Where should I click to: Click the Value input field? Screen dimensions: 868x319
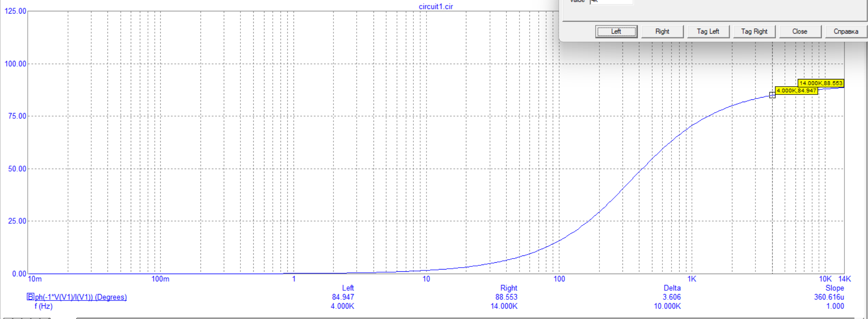[611, 2]
